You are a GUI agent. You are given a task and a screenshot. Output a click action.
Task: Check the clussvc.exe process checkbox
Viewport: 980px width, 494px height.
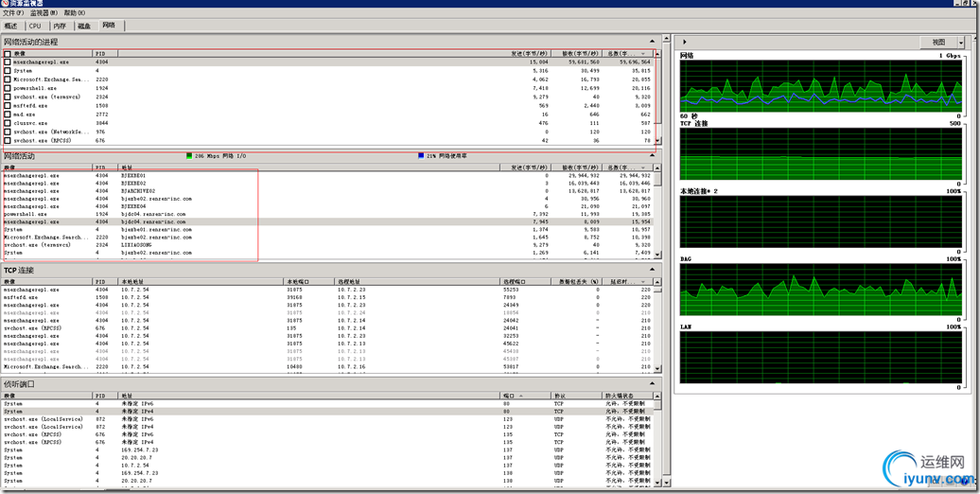(x=8, y=124)
